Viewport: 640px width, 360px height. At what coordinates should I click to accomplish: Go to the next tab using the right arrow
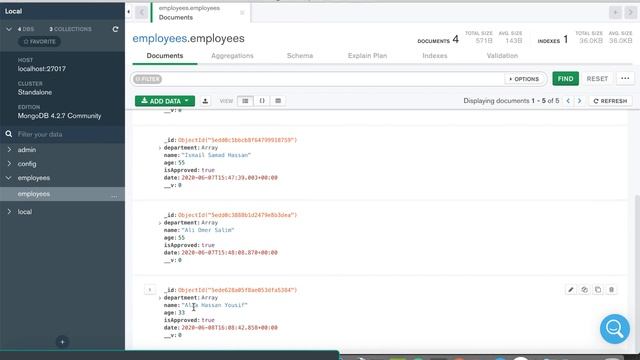tap(630, 13)
